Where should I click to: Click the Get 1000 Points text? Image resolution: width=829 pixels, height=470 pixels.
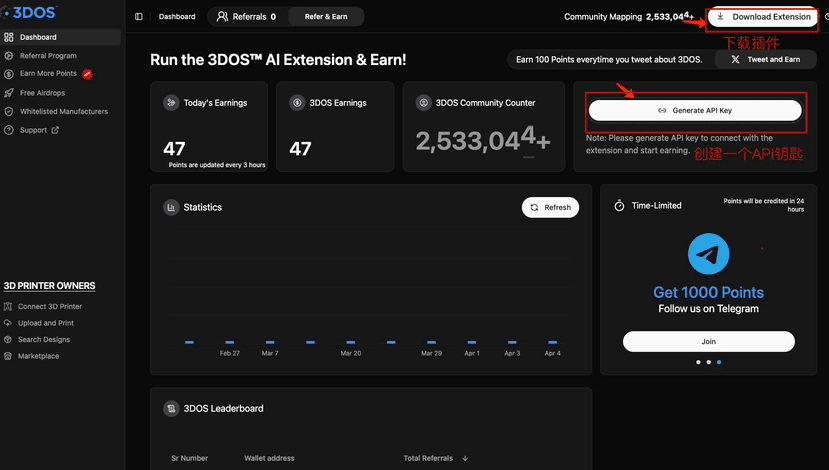tap(708, 292)
